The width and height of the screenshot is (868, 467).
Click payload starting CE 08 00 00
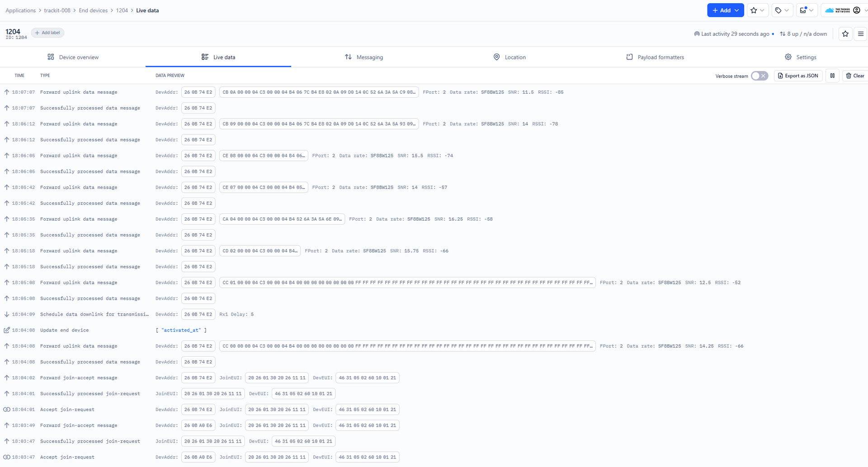click(264, 156)
